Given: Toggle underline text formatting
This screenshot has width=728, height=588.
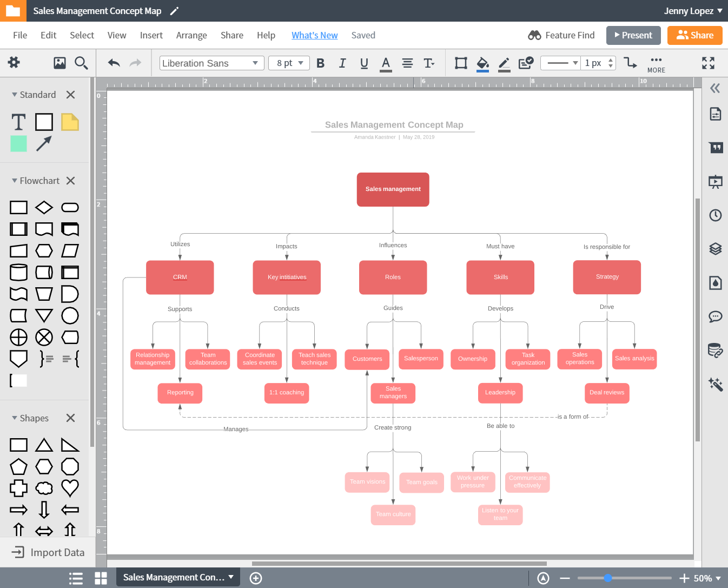Looking at the screenshot, I should click(364, 63).
